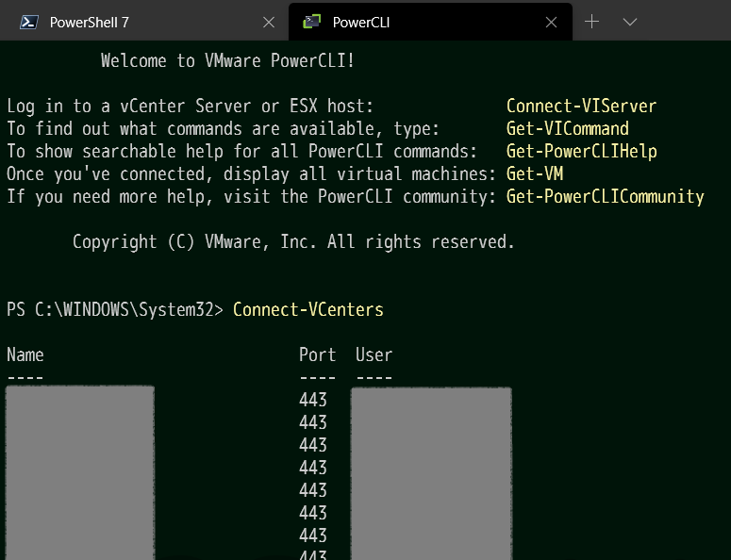Screen dimensions: 731x560
Task: Click the PowerShell 7 tab icon
Action: point(29,22)
